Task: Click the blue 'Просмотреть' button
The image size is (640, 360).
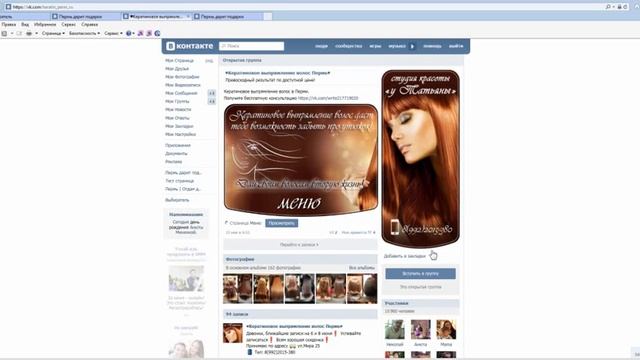Action: tap(282, 223)
